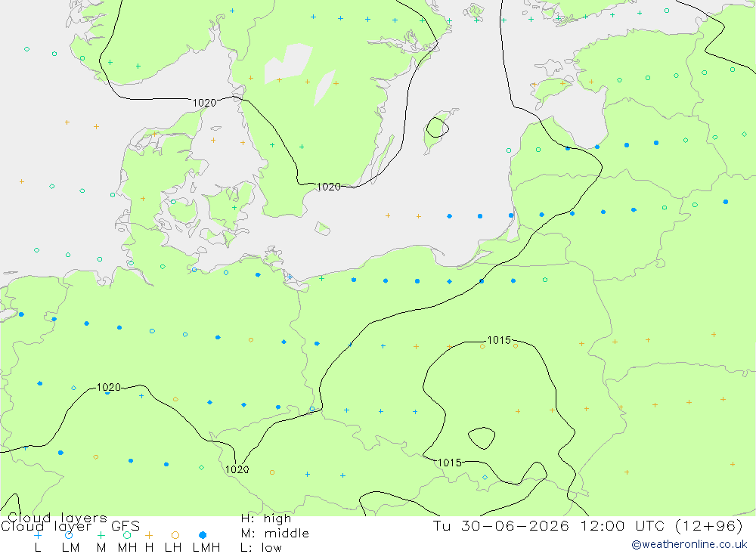The width and height of the screenshot is (756, 554).
Task: Click the '(12+96)' forecast offset text
Action: pyautogui.click(x=709, y=525)
